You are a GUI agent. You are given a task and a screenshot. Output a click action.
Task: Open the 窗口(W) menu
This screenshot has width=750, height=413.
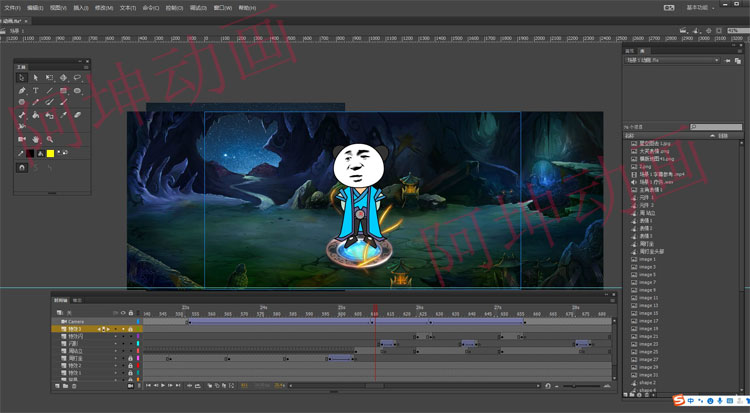point(222,8)
